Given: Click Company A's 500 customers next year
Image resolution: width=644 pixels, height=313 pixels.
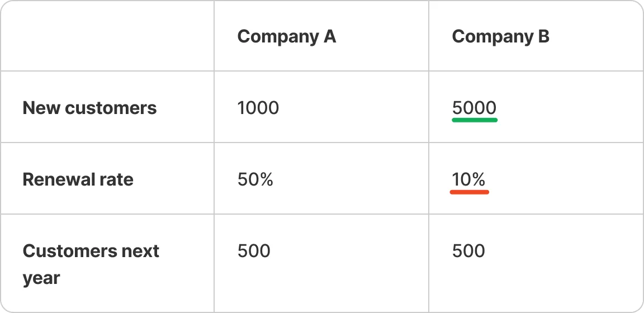Looking at the screenshot, I should point(254,251).
